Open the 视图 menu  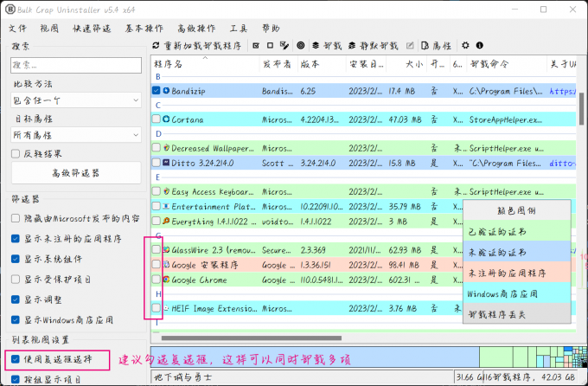coord(49,29)
